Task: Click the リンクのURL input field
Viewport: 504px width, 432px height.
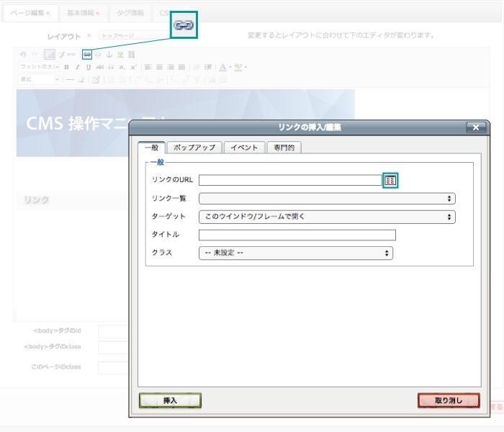Action: [290, 180]
